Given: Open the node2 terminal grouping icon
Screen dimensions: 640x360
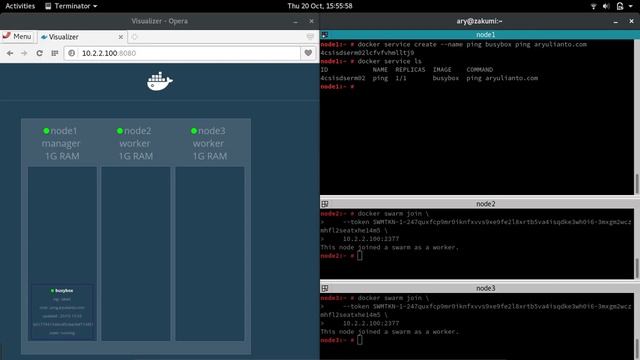Looking at the screenshot, I should point(324,204).
